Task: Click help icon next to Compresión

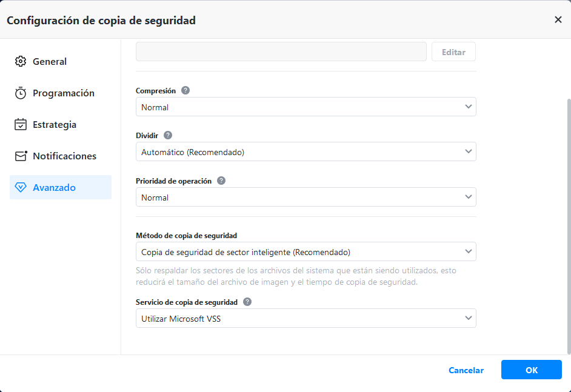Action: pyautogui.click(x=185, y=90)
